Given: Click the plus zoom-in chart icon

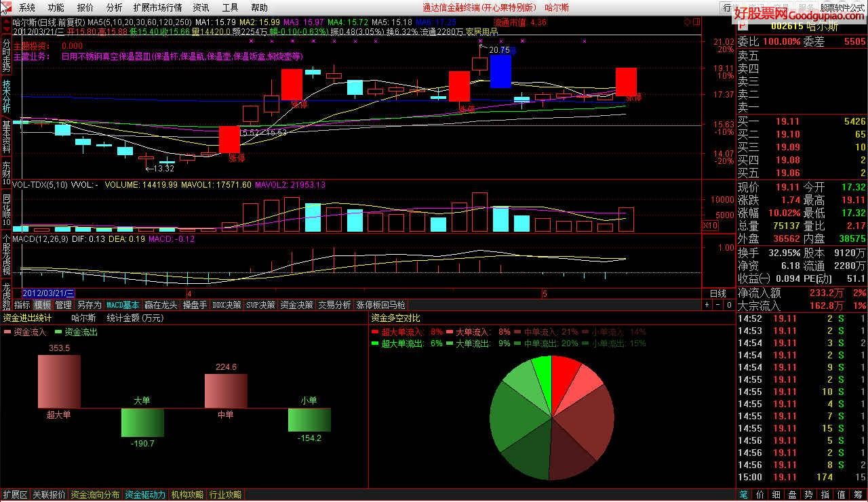Looking at the screenshot, I should click(708, 306).
